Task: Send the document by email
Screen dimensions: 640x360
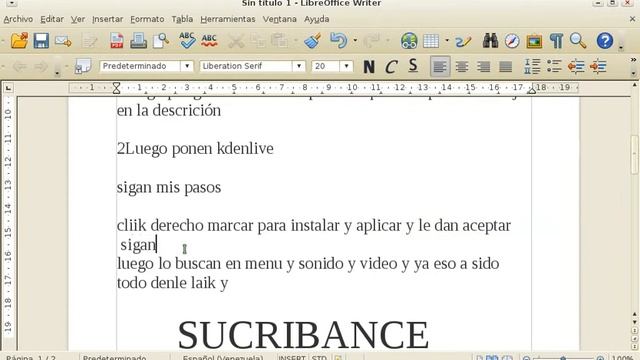Action: click(x=63, y=41)
